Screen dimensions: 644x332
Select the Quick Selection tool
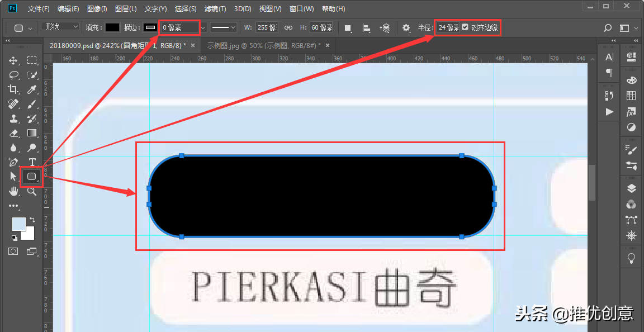[32, 75]
